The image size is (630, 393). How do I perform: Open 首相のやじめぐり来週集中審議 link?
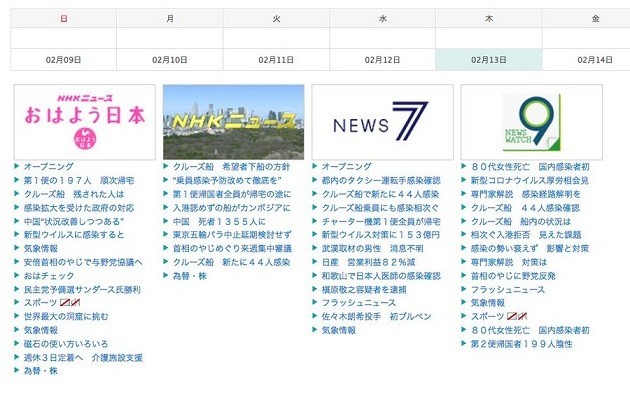(232, 249)
